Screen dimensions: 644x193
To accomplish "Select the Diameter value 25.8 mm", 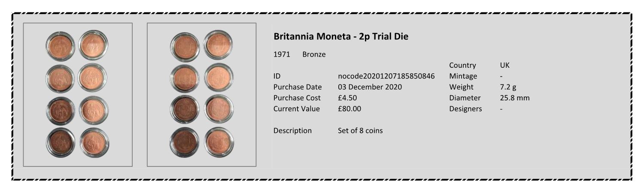I will pyautogui.click(x=515, y=98).
